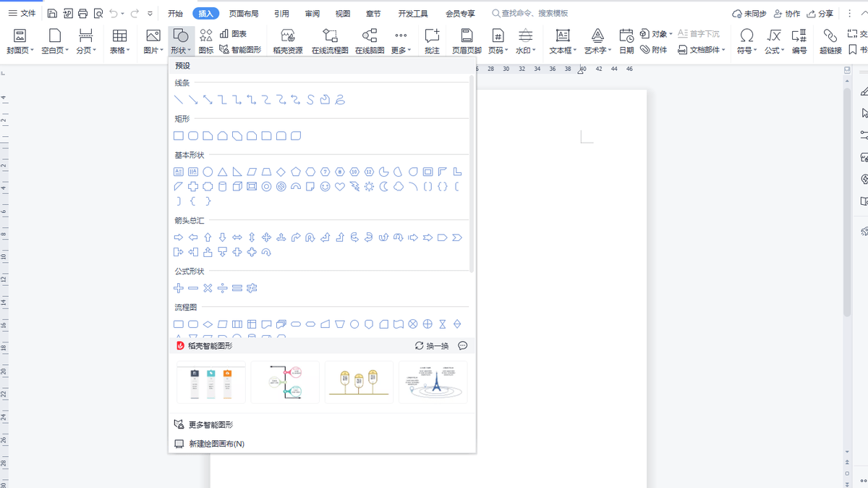The height and width of the screenshot is (488, 868).
Task: Insert the right arrow block shape
Action: click(x=179, y=237)
